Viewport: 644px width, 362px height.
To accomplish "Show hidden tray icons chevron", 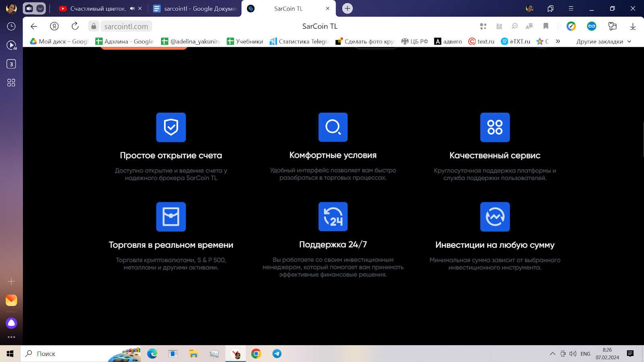I will pos(553,354).
